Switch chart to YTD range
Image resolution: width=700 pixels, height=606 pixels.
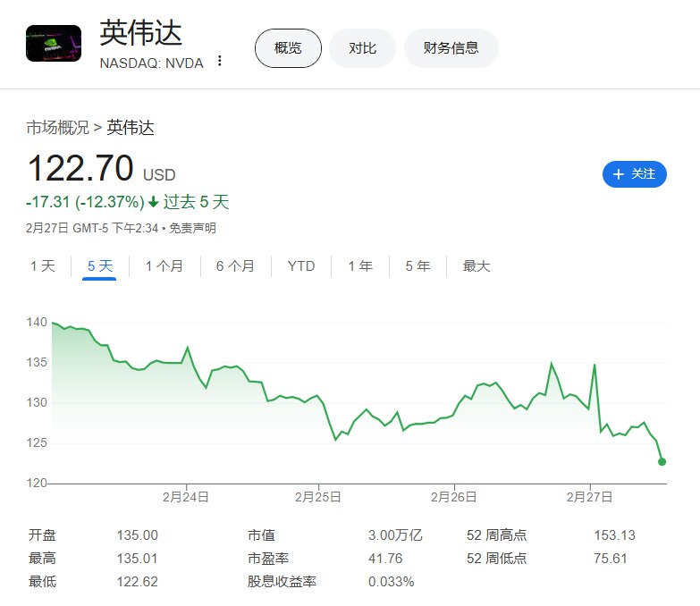[301, 266]
